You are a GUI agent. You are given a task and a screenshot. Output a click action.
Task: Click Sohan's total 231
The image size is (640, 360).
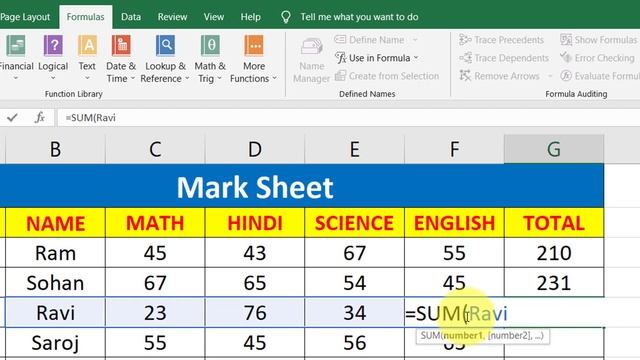(x=554, y=283)
